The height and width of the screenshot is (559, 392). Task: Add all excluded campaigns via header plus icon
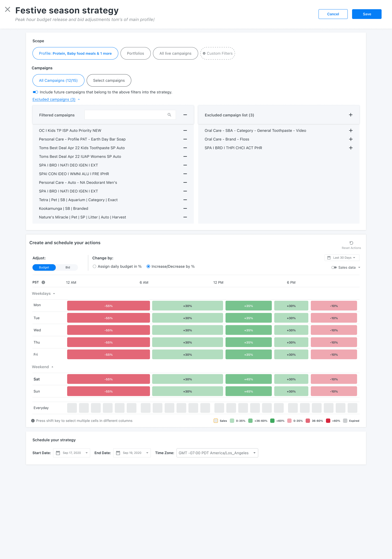point(351,115)
